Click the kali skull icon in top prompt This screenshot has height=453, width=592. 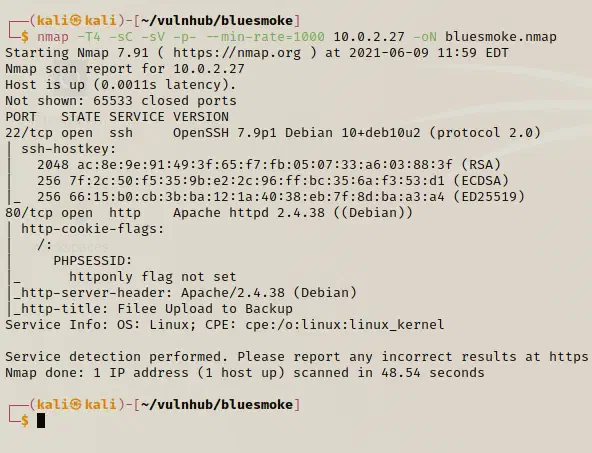(x=76, y=20)
